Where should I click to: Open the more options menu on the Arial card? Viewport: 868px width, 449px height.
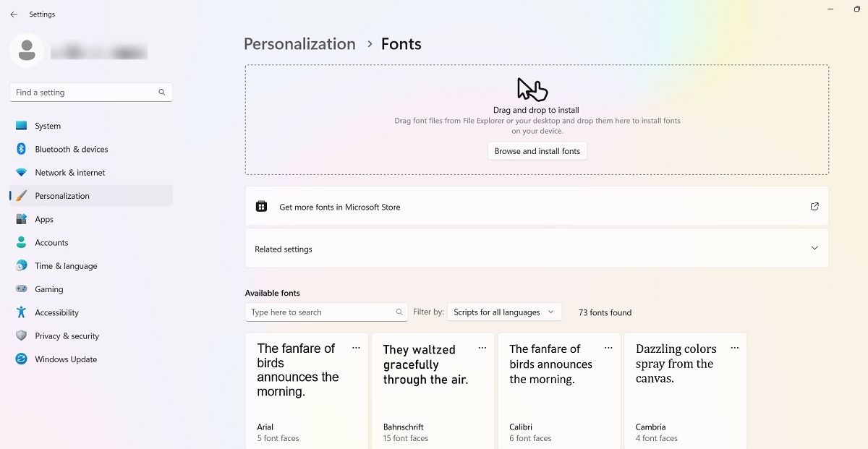tap(356, 348)
